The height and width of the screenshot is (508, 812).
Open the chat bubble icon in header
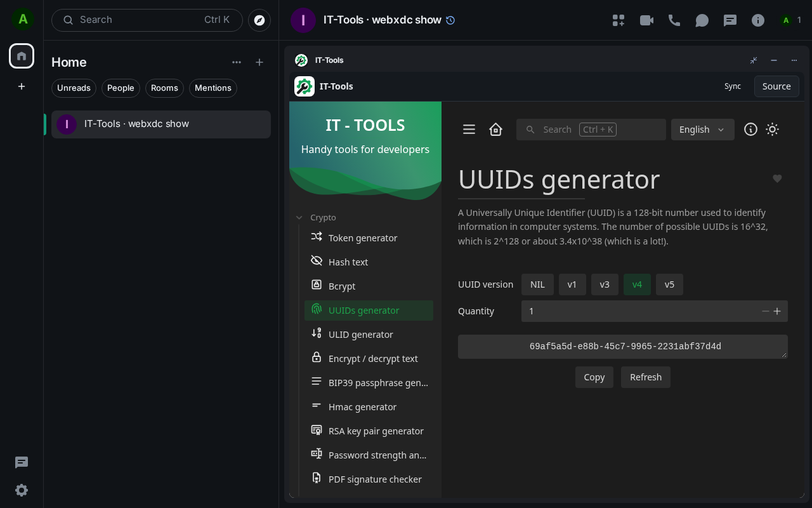point(702,20)
